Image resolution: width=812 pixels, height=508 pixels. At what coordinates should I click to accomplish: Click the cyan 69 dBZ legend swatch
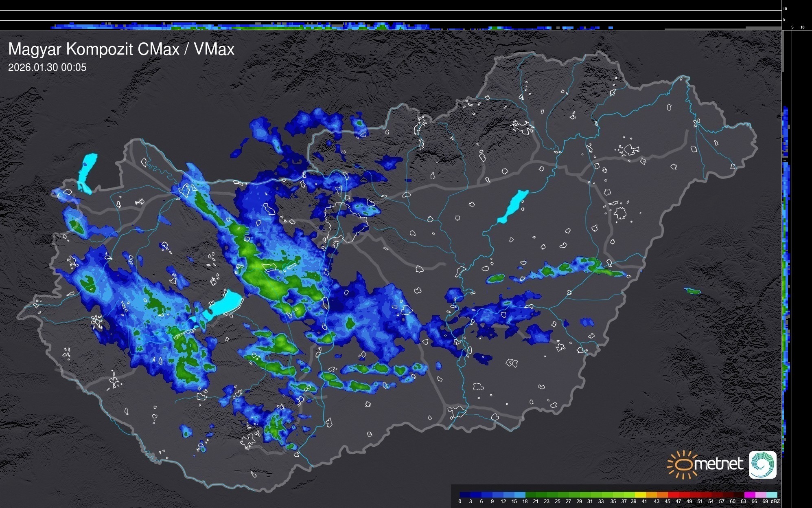click(x=771, y=495)
